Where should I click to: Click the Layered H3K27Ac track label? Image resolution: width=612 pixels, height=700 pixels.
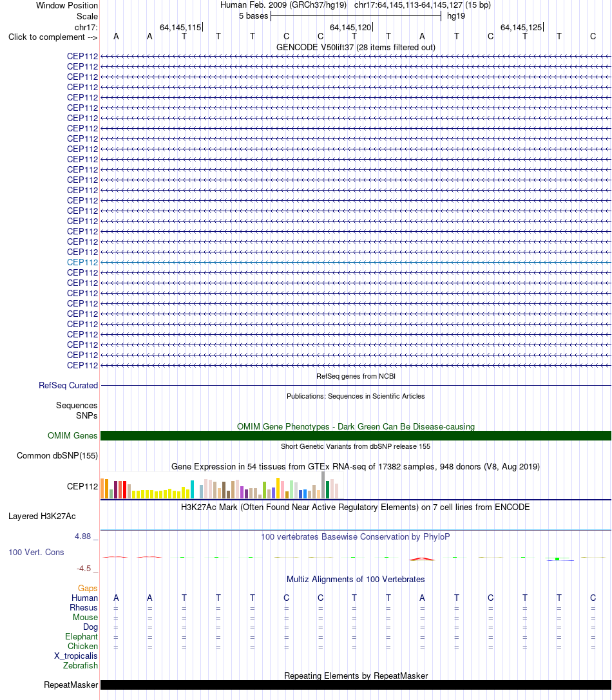pyautogui.click(x=42, y=516)
